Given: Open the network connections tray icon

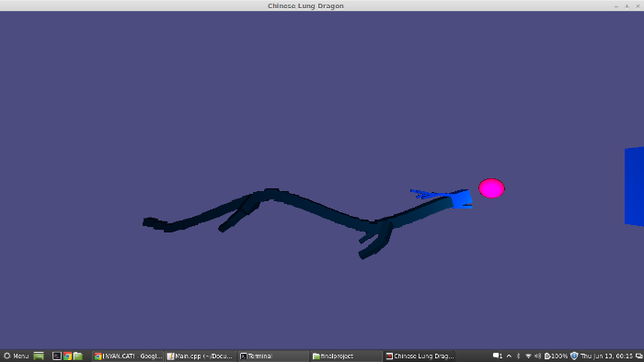Looking at the screenshot, I should [528, 356].
